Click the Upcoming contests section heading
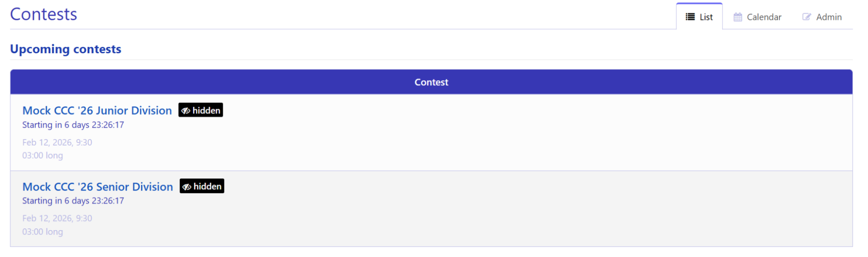Screen dimensions: 868x257 tap(66, 49)
